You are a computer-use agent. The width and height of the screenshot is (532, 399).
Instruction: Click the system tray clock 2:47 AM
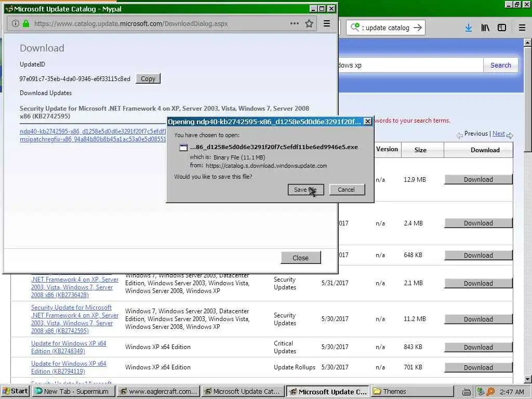[x=512, y=392]
